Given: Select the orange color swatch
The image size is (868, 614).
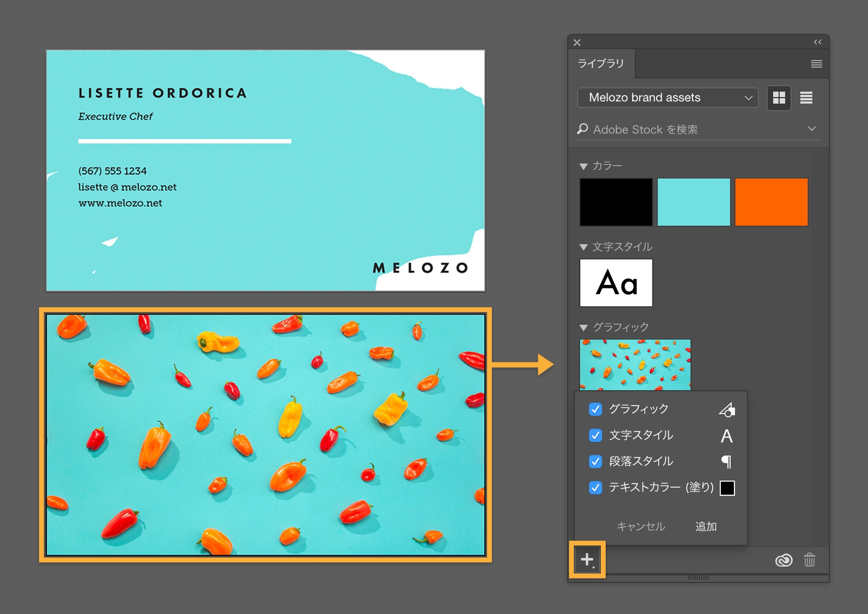Looking at the screenshot, I should pyautogui.click(x=772, y=202).
